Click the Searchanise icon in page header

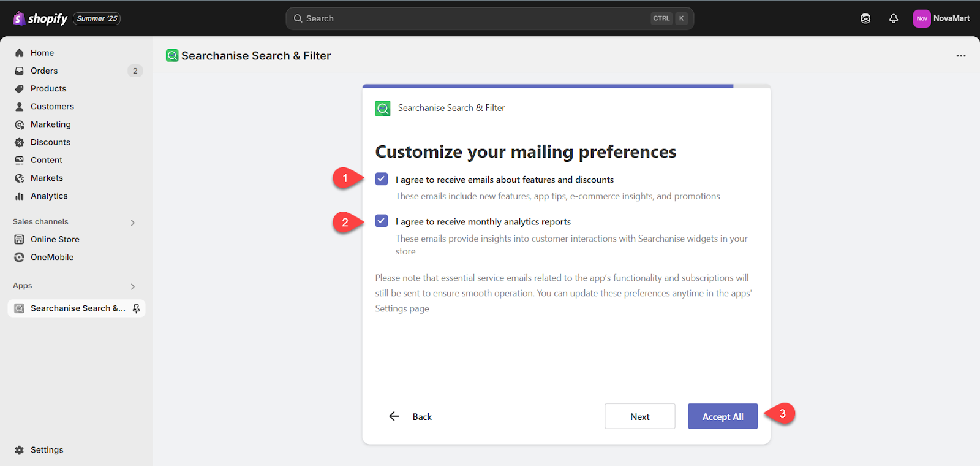point(172,56)
